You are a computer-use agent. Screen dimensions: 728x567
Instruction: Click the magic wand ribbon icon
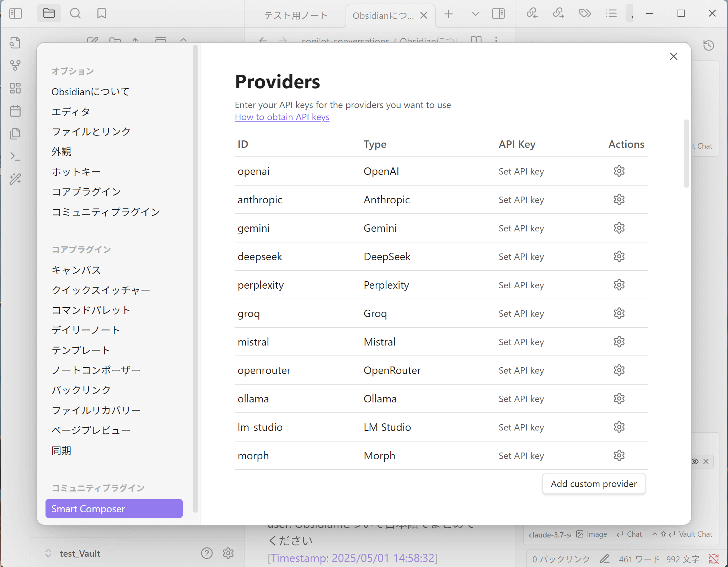[15, 179]
